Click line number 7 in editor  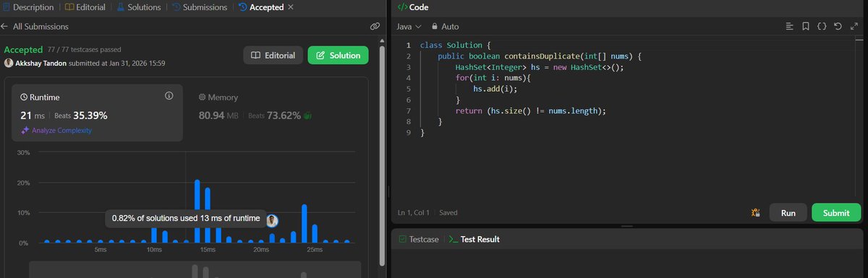coord(409,110)
